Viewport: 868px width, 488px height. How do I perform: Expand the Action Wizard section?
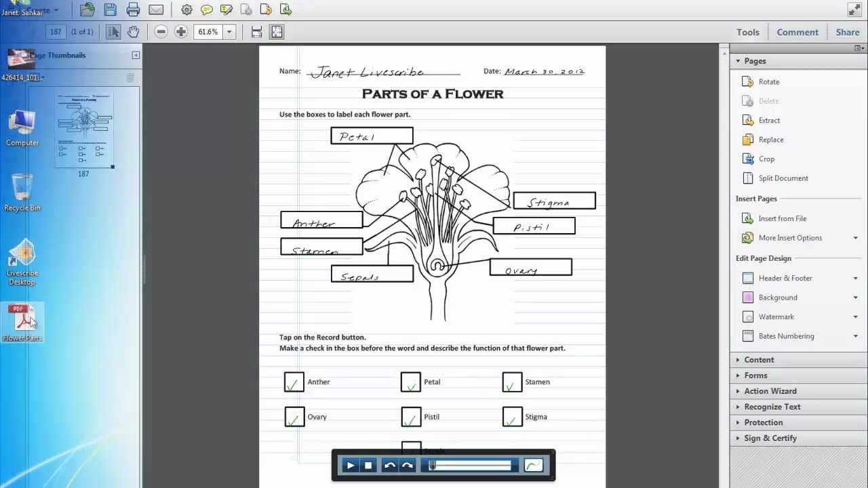(798, 391)
